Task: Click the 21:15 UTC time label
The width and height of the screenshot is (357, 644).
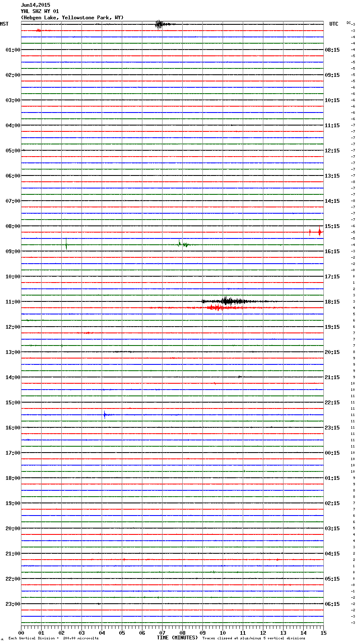Action: [332, 377]
